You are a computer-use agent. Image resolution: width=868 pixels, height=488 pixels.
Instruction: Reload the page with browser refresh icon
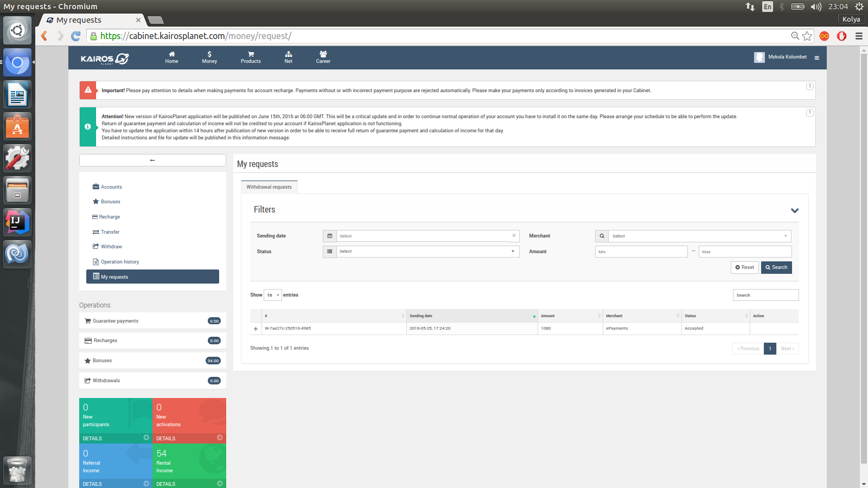pyautogui.click(x=76, y=36)
